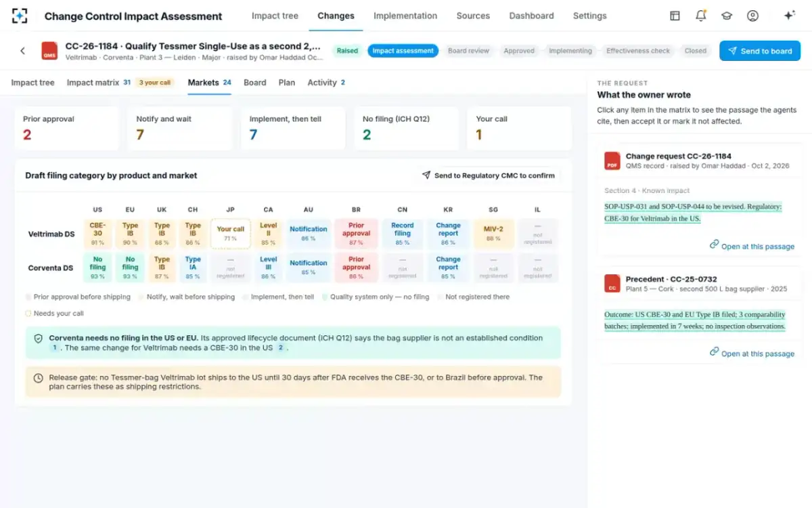Click citation reference 2 in Corventa note
This screenshot has width=812, height=508.
(x=281, y=347)
